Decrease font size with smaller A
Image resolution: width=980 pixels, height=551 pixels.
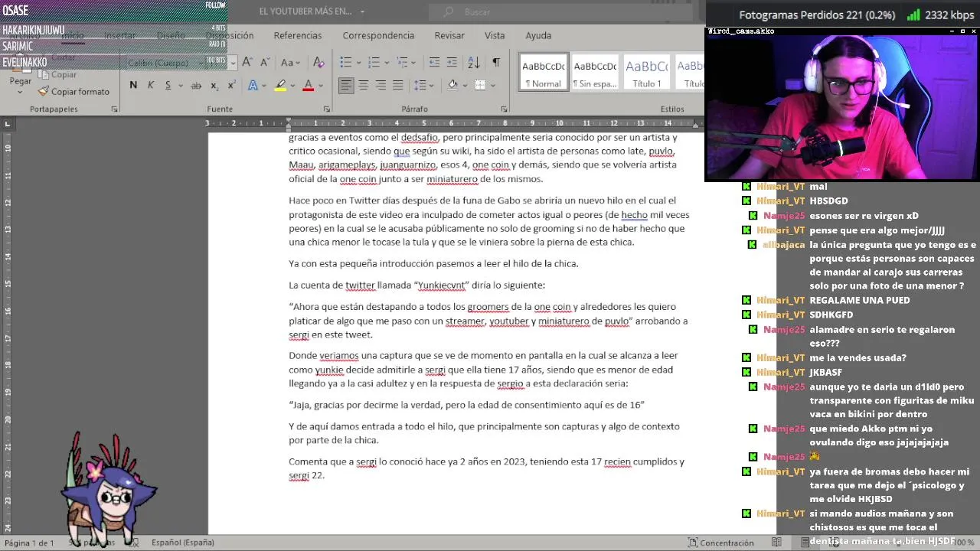264,63
